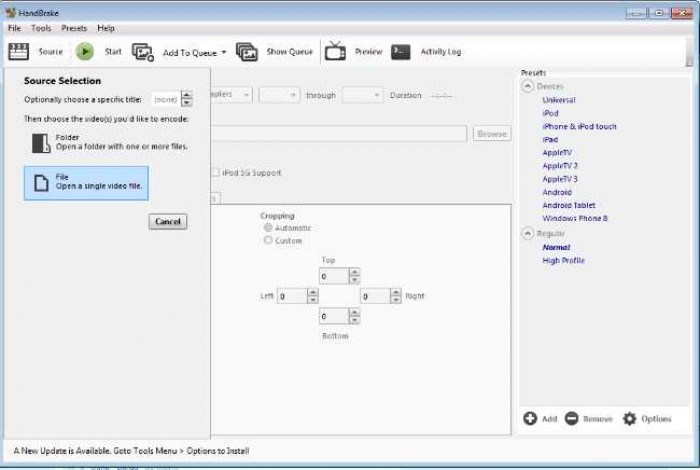Select the Automatic cropping radio button

[268, 228]
